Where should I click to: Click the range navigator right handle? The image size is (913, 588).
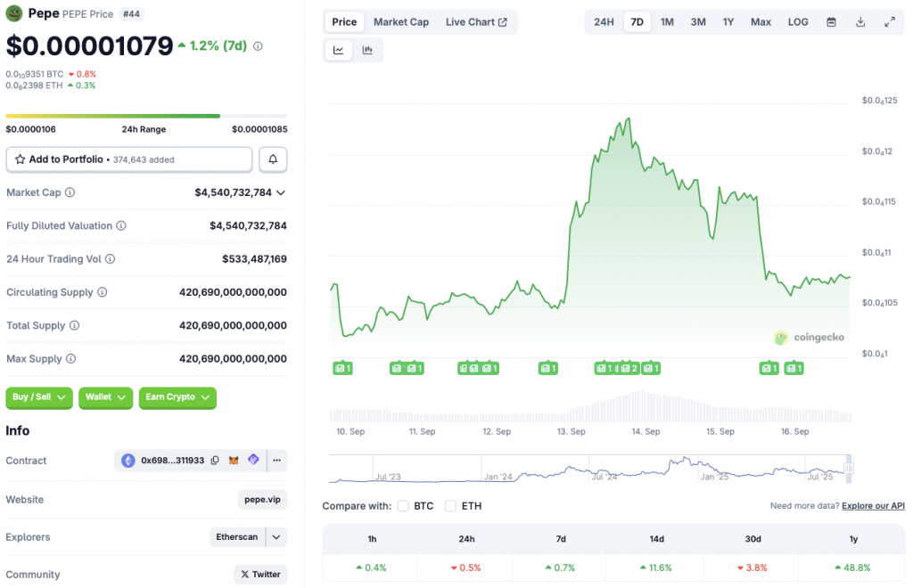849,469
